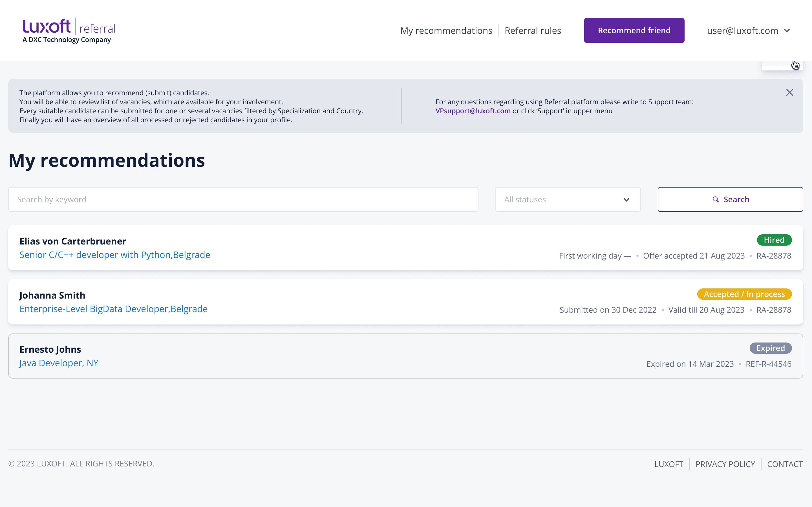Click the Accepted / In process badge

pyautogui.click(x=744, y=294)
